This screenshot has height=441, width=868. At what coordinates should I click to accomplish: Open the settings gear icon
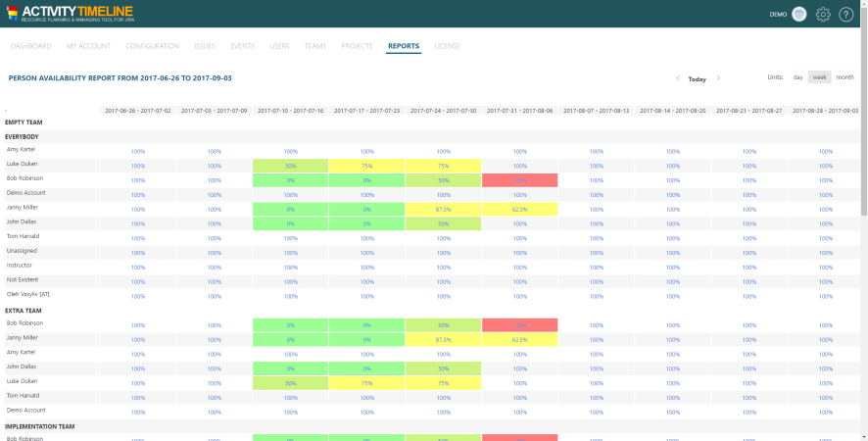[x=823, y=15]
